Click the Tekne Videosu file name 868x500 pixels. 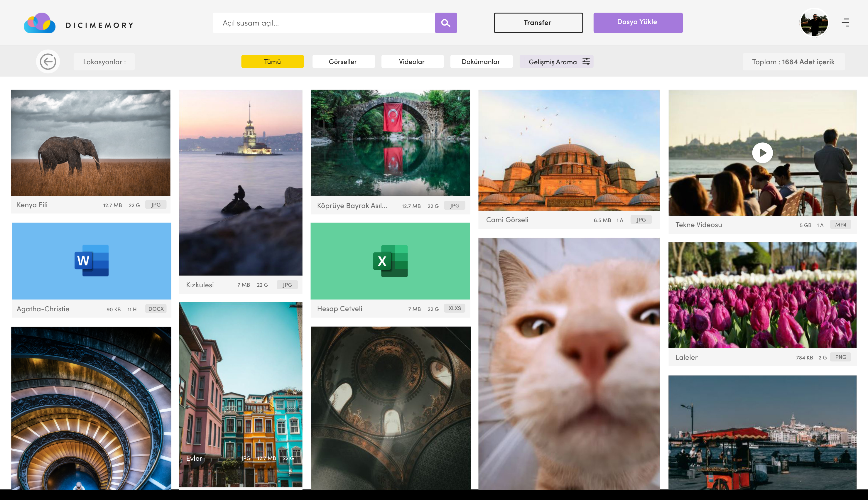[x=699, y=225]
